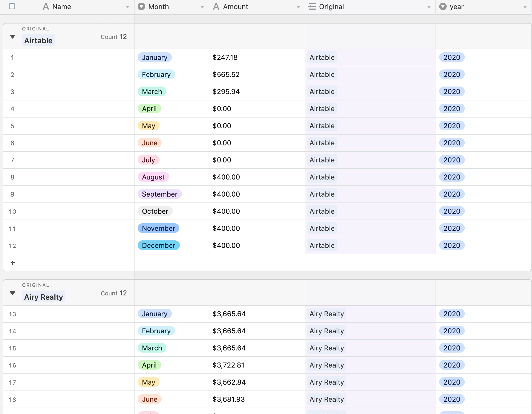This screenshot has width=532, height=414.
Task: Click the Count 12 summary for Airtable group
Action: pyautogui.click(x=114, y=37)
